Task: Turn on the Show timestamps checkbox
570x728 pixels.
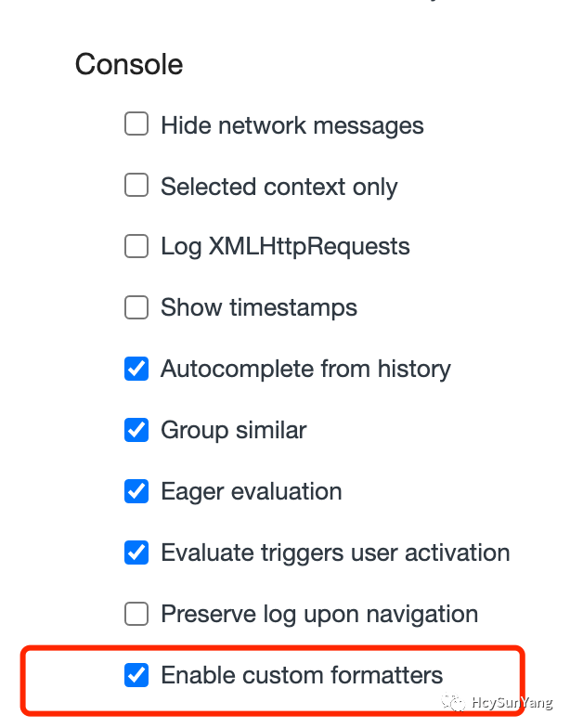Action: coord(136,307)
